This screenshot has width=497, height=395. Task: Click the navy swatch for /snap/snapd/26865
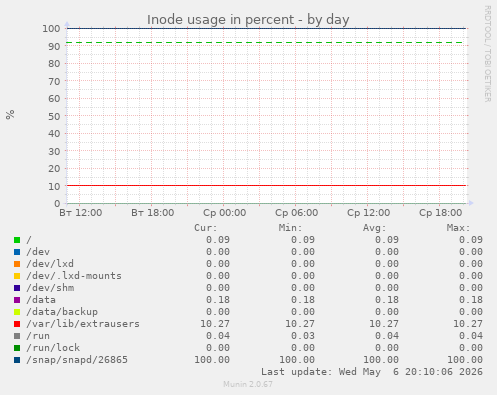[17, 360]
